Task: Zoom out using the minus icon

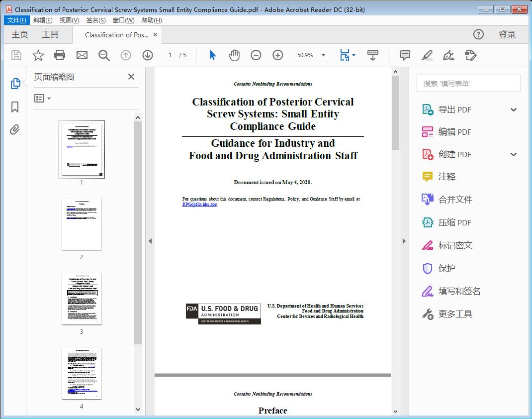Action: coord(256,55)
